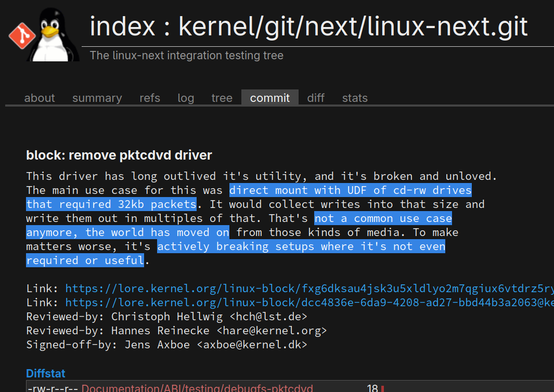Click the red Git diamond logo icon
The height and width of the screenshot is (392, 554).
coord(22,36)
